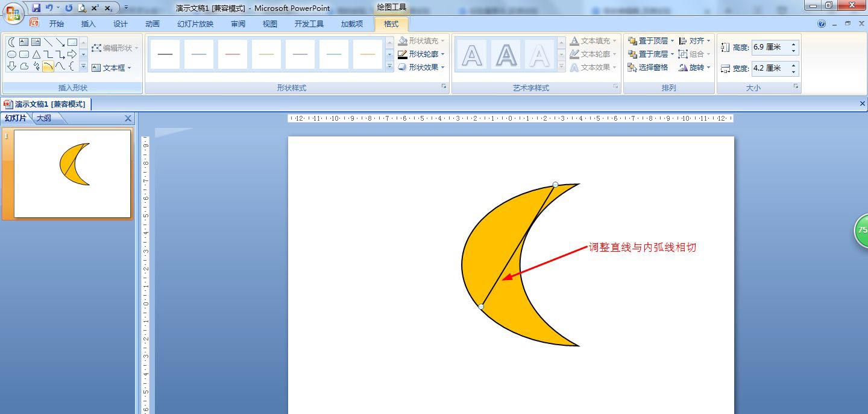Select the Oval shape tool
Image resolution: width=868 pixels, height=414 pixels.
coord(11,54)
